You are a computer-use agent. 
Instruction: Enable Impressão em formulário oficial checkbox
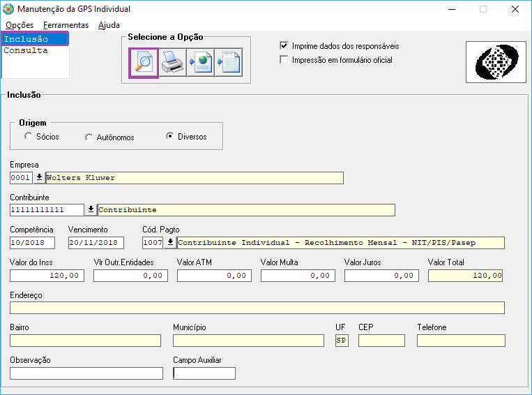coord(284,60)
